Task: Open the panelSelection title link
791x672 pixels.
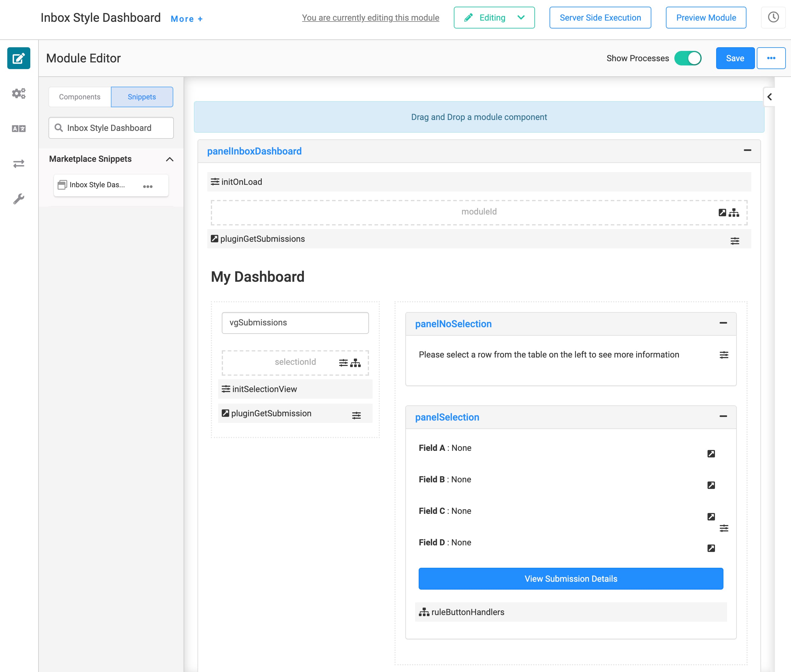Action: pos(447,417)
